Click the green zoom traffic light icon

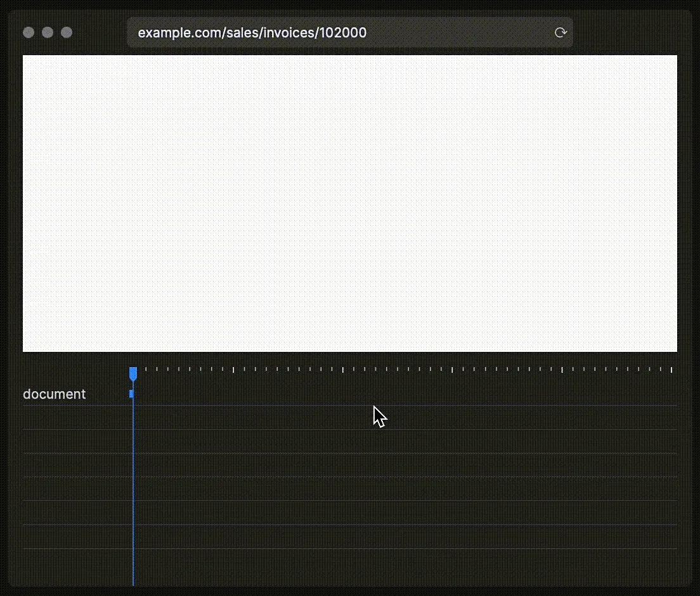[67, 32]
